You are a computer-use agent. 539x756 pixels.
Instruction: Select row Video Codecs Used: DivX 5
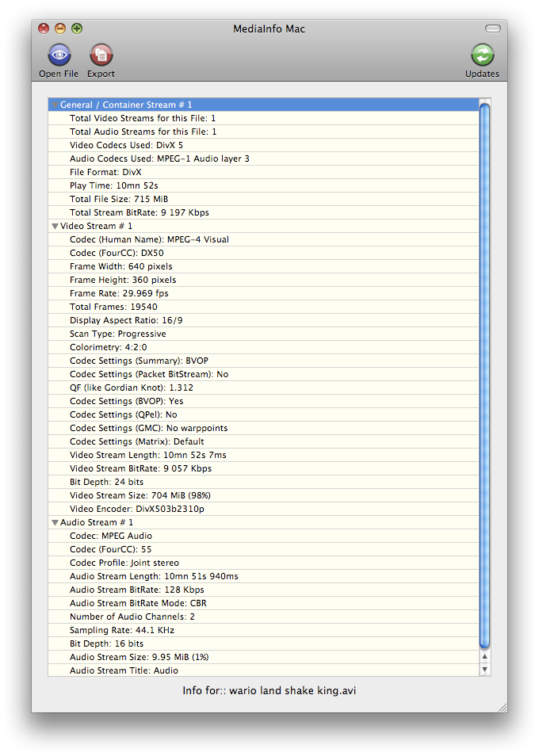(263, 145)
